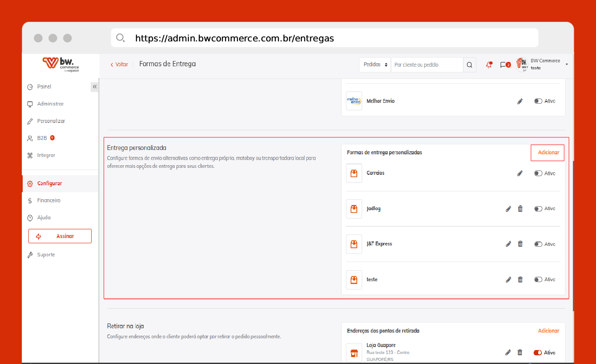This screenshot has width=596, height=364.
Task: Click the Assinar button
Action: pyautogui.click(x=60, y=236)
